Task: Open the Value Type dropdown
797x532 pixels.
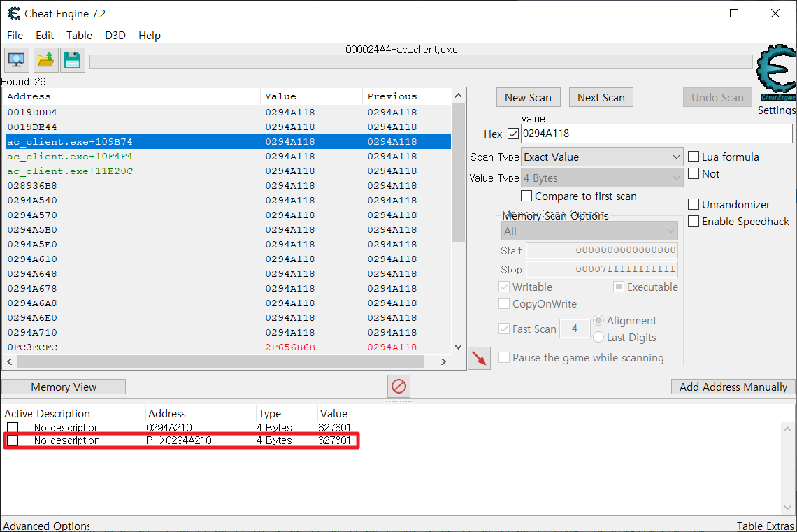Action: point(602,178)
